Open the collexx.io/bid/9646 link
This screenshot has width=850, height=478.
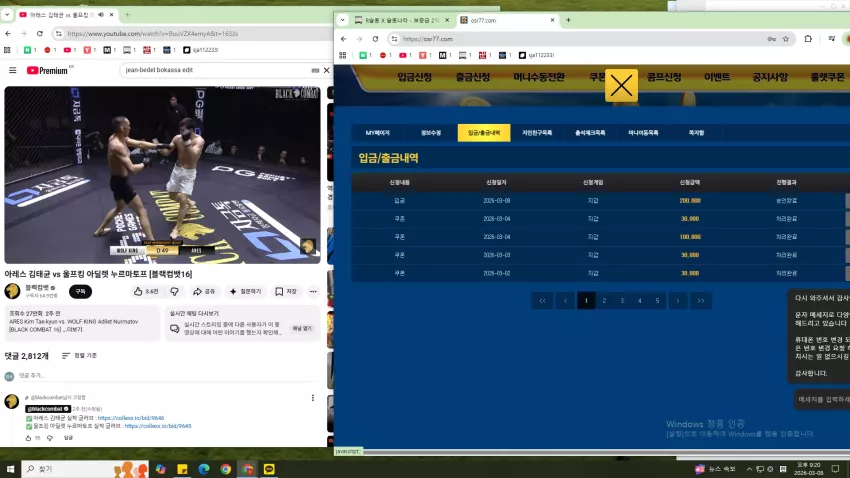pos(131,418)
